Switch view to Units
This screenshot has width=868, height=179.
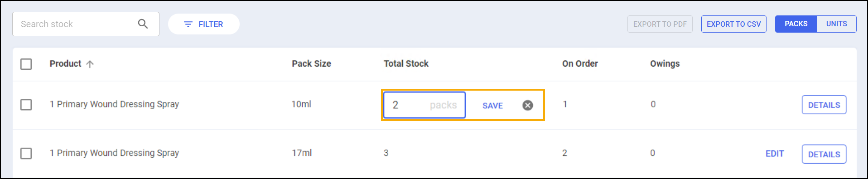pyautogui.click(x=837, y=24)
